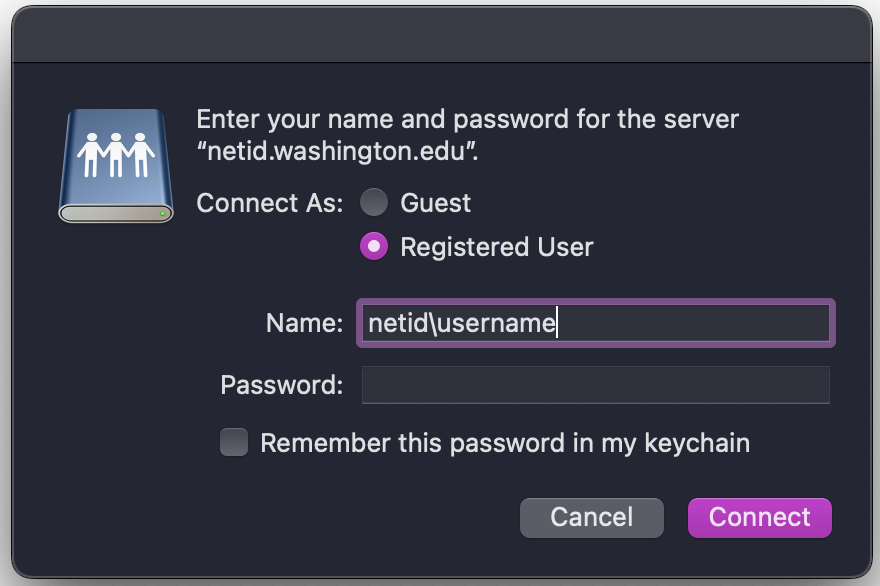
Task: Enable the remember password in keychain checkbox
Action: point(234,442)
